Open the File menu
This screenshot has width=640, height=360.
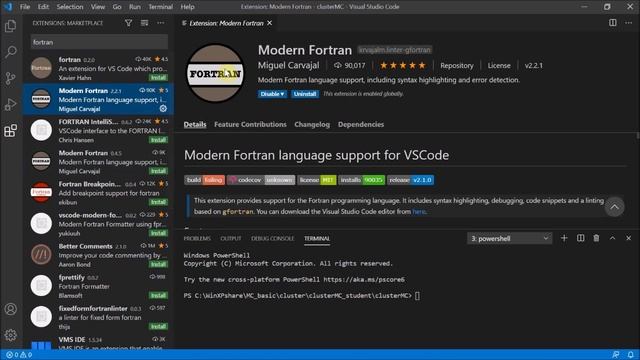(x=25, y=7)
